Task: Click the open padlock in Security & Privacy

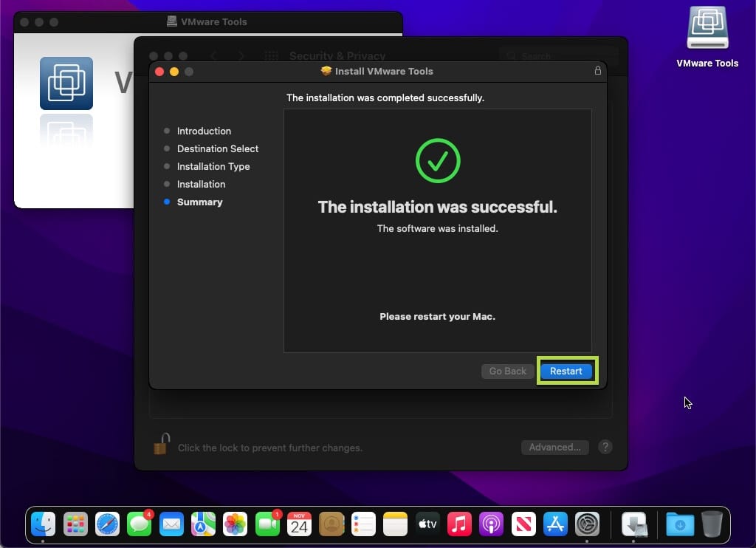Action: (162, 444)
